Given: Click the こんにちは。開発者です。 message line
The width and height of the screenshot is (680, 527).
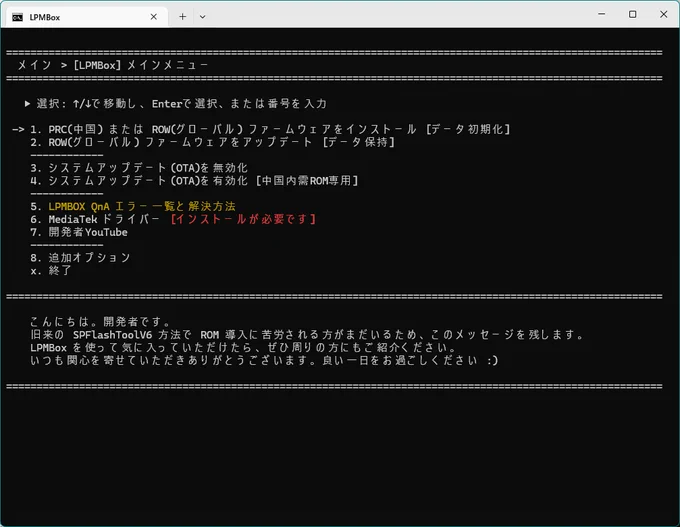Looking at the screenshot, I should pyautogui.click(x=100, y=322).
